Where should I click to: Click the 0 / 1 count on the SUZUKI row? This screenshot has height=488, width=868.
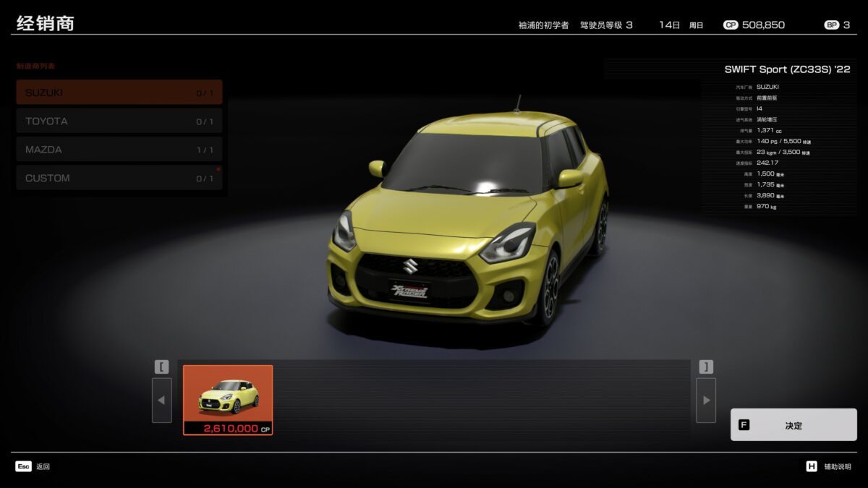205,93
